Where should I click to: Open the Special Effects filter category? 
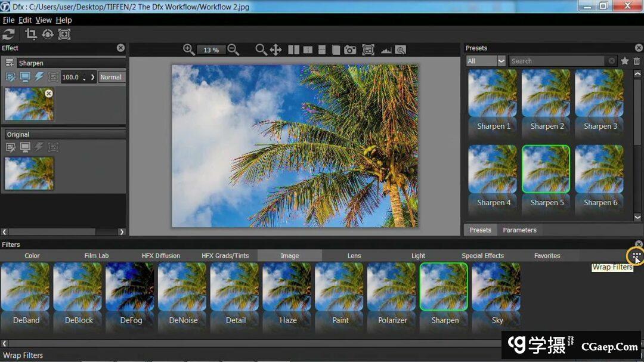482,256
